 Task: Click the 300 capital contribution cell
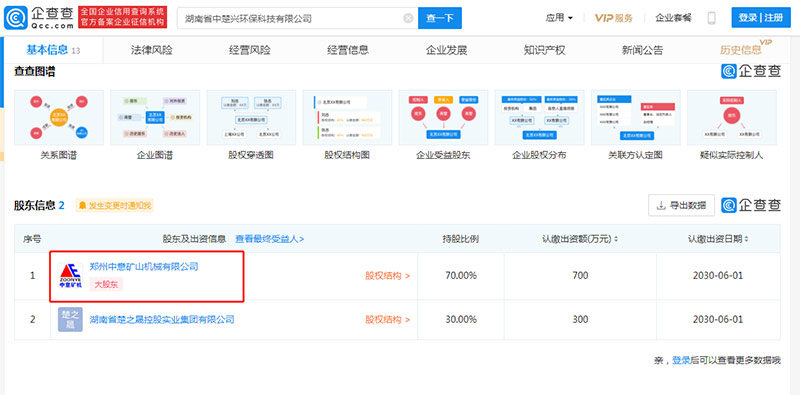click(580, 320)
